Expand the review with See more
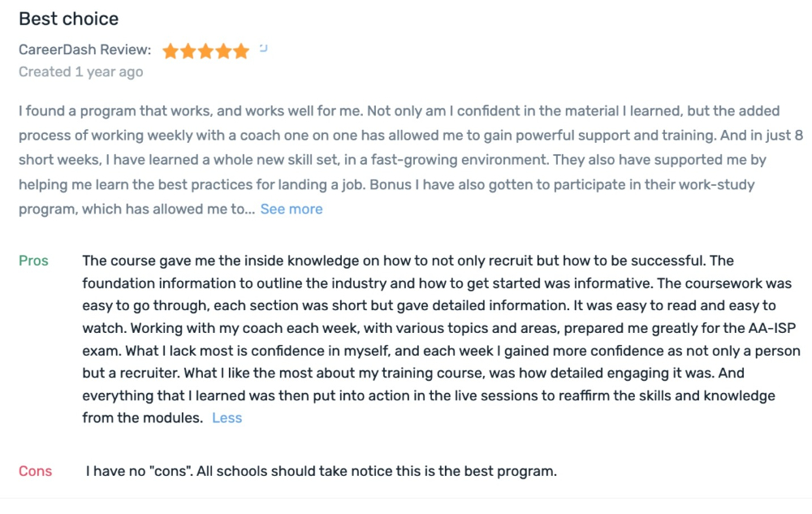 292,209
